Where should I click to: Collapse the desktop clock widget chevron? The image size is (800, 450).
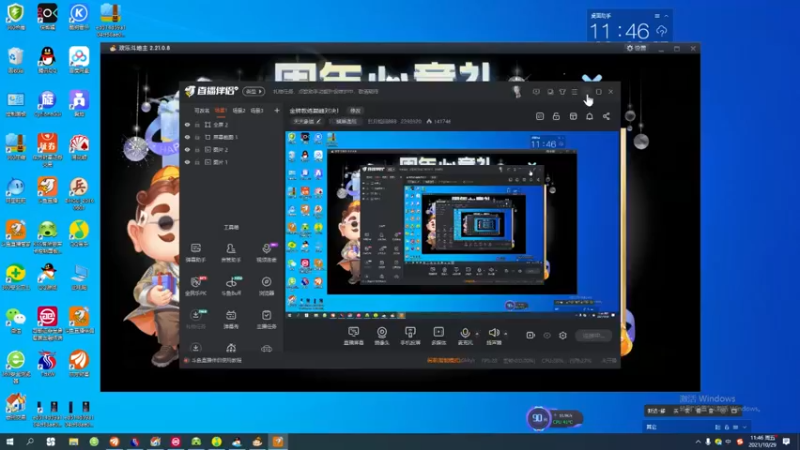click(x=666, y=16)
